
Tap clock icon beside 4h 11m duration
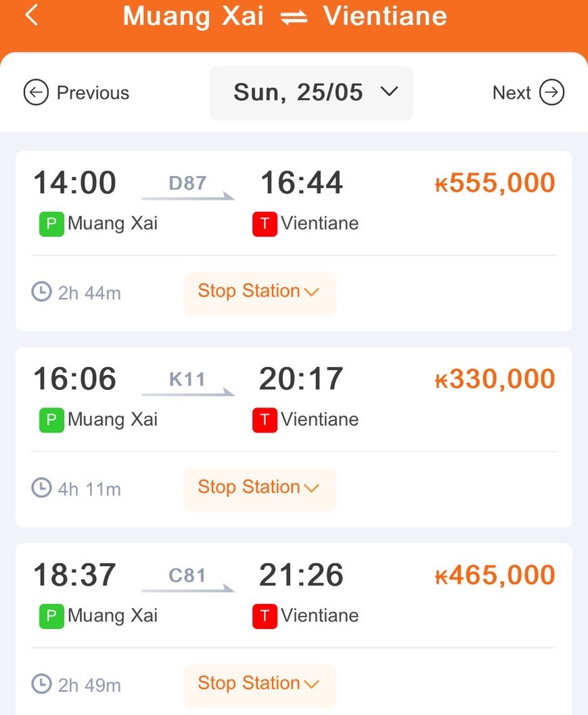(x=41, y=488)
